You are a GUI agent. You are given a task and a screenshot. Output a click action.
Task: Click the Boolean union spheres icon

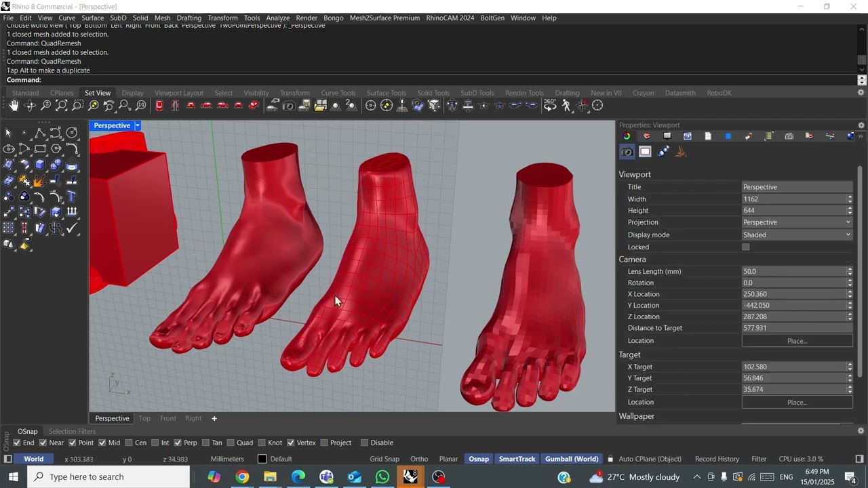(x=56, y=165)
